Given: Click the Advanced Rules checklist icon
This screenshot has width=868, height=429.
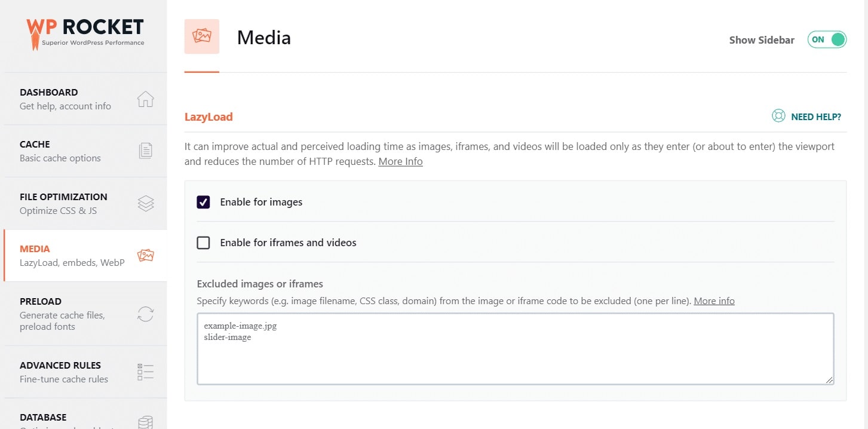Looking at the screenshot, I should point(146,372).
